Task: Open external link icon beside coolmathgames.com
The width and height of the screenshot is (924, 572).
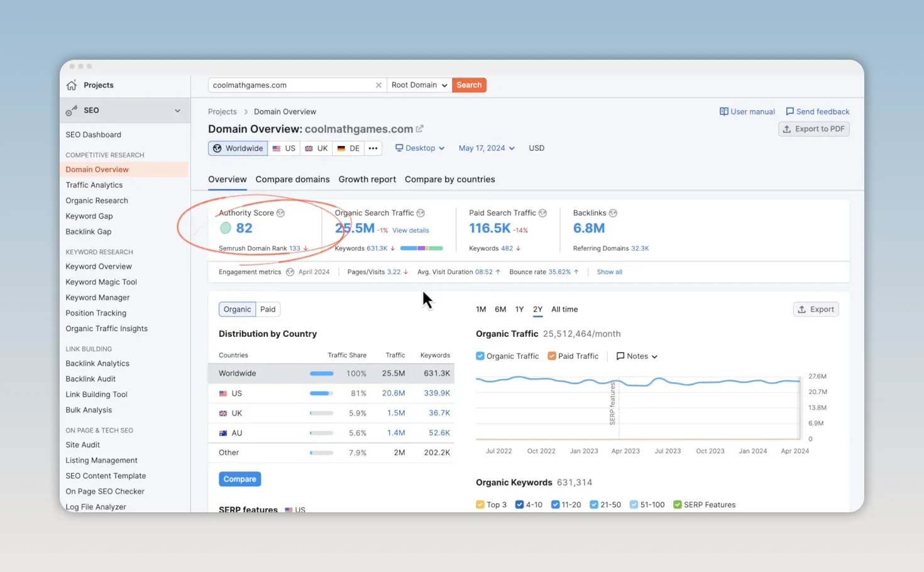Action: pyautogui.click(x=420, y=129)
